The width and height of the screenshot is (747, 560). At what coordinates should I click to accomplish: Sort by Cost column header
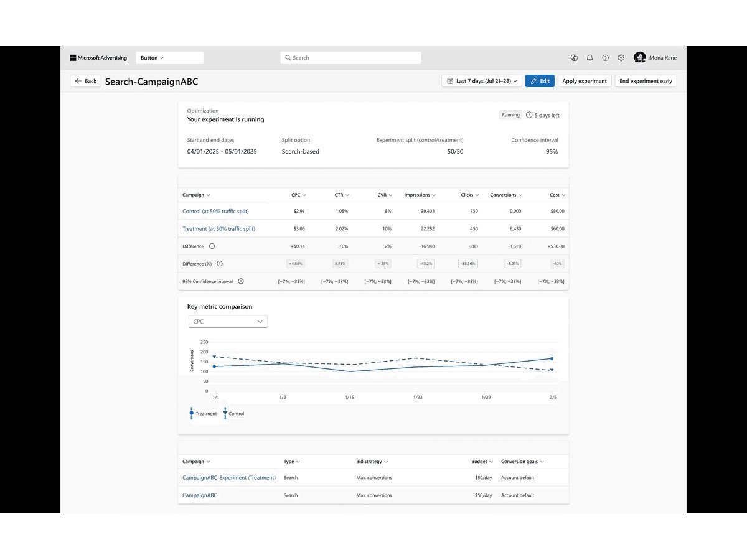click(557, 195)
